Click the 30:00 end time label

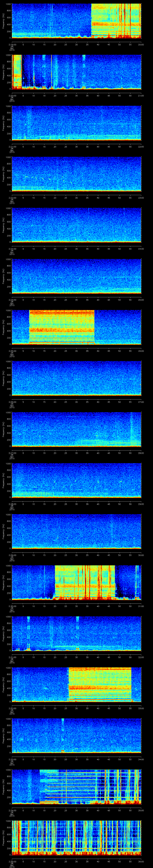click(x=141, y=555)
